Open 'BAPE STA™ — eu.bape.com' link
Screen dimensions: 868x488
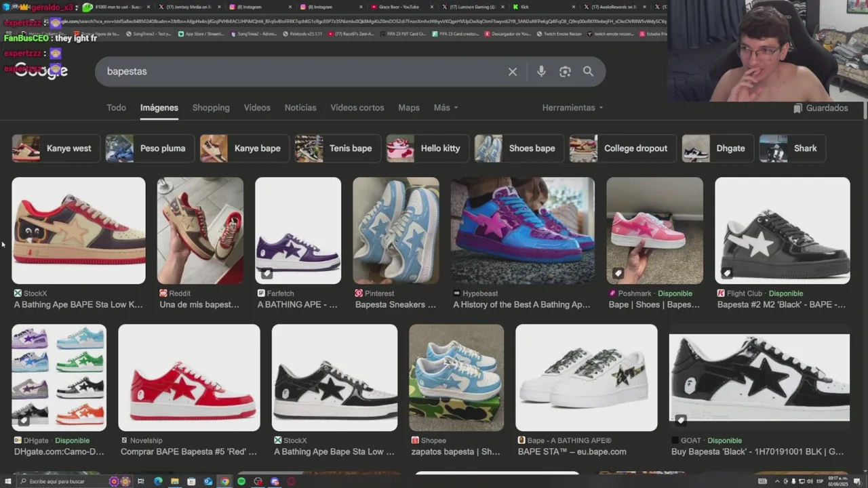click(x=572, y=452)
